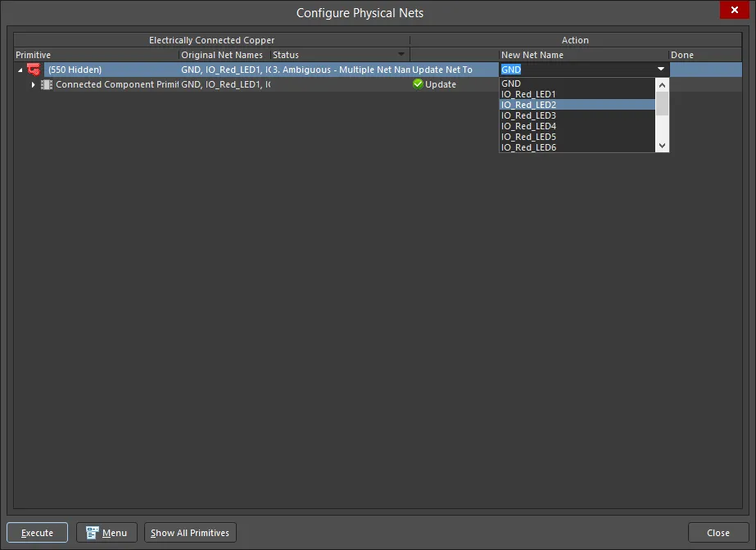
Task: Click the Menu button's icon
Action: click(x=93, y=533)
